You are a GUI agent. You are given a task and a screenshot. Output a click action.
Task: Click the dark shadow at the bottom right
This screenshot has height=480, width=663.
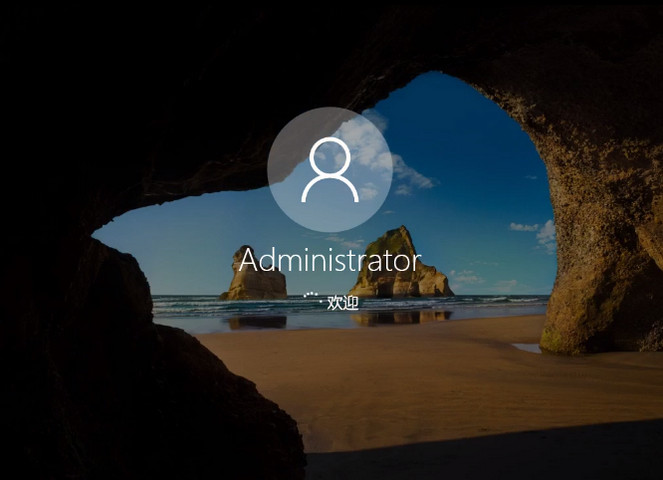coord(520,455)
